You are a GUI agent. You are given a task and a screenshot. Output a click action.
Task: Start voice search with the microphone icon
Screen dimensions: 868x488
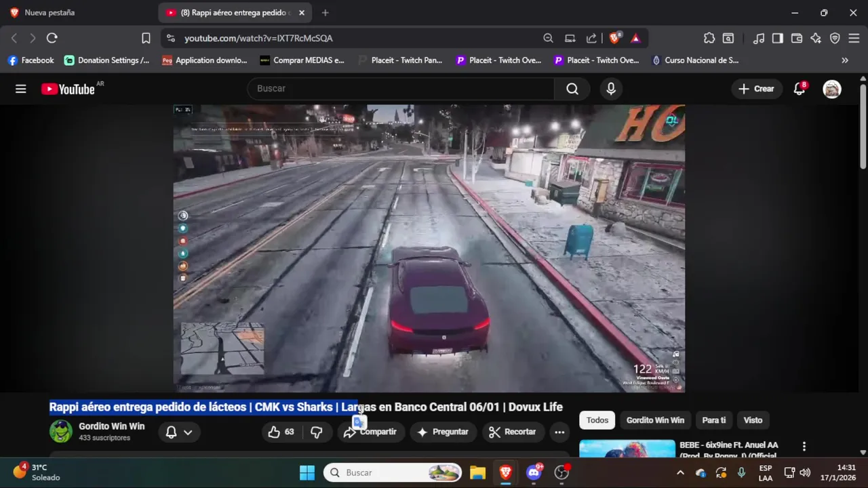pyautogui.click(x=611, y=89)
